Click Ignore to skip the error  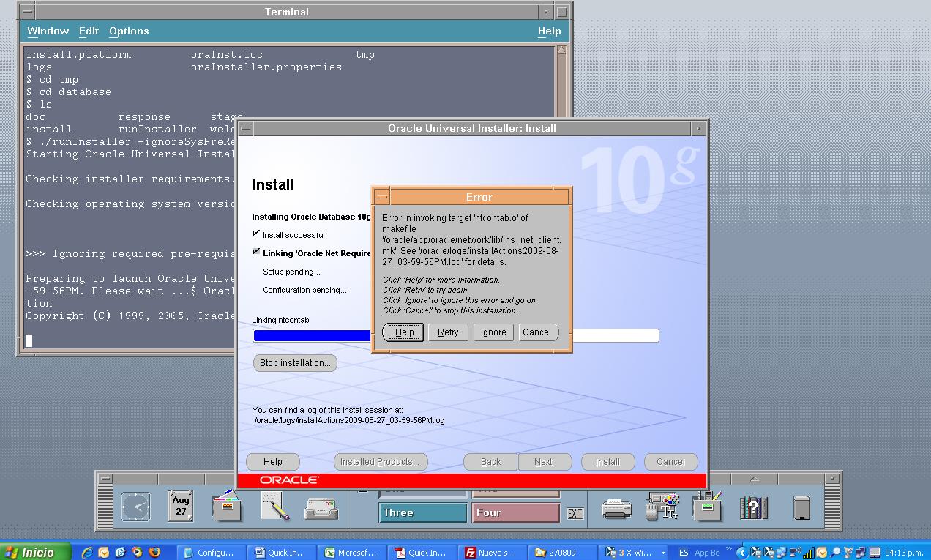(x=493, y=332)
